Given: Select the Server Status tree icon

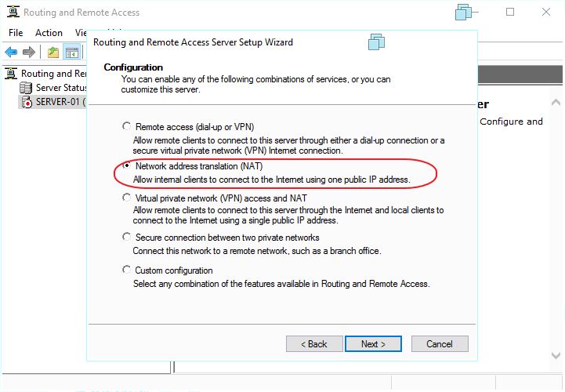Looking at the screenshot, I should click(27, 88).
